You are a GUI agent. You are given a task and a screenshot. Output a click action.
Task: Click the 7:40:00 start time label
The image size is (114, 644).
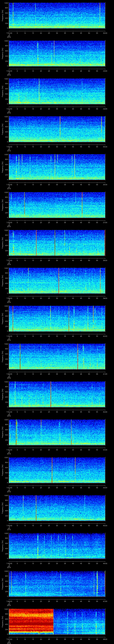pyautogui.click(x=9, y=374)
